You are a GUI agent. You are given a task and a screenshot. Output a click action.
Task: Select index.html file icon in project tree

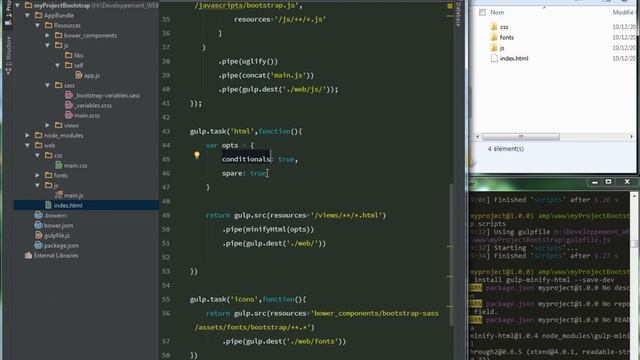[49, 205]
